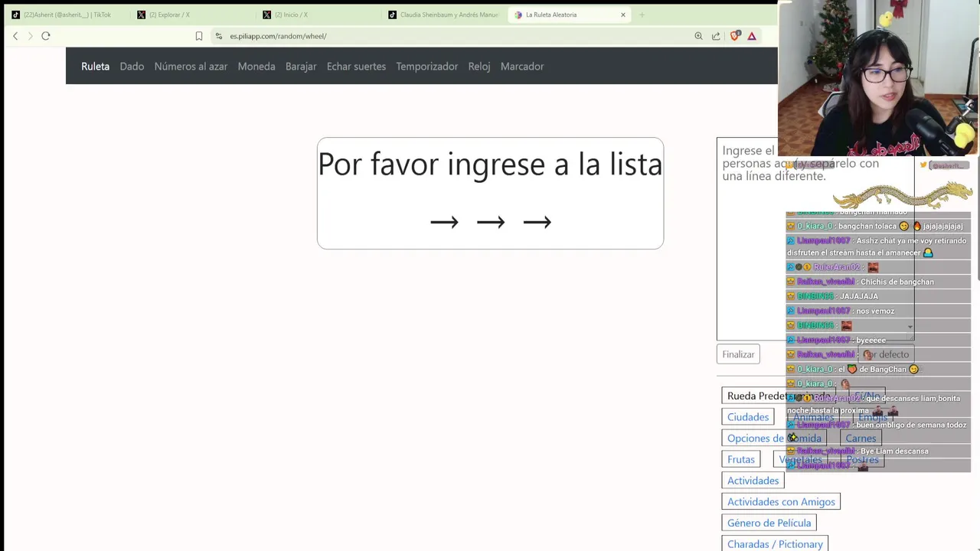Screen dimensions: 980x551
Task: Bookmark this page using the bookmark icon
Action: point(199,36)
